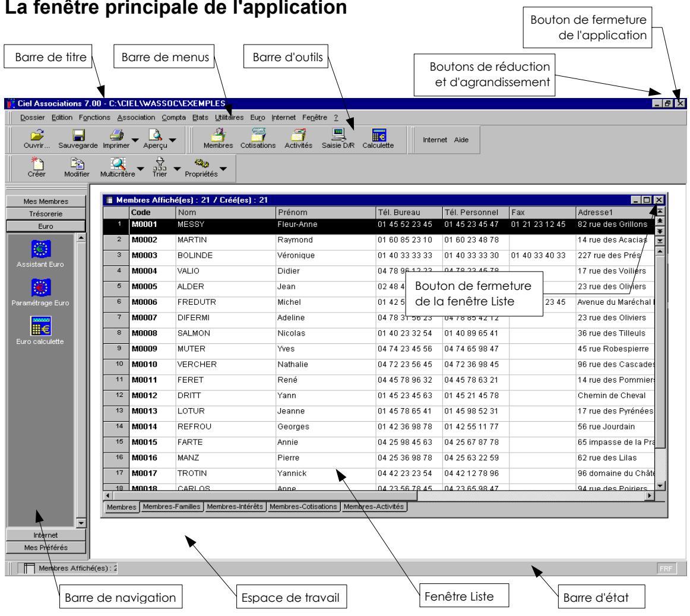Click the Euro navigation button
The height and width of the screenshot is (616, 690).
click(46, 226)
